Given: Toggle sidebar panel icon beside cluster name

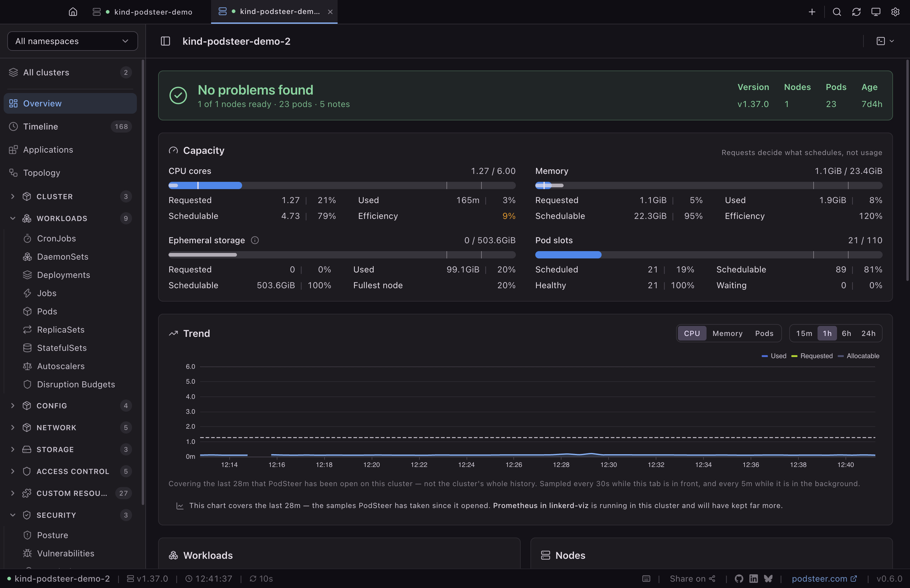Looking at the screenshot, I should point(165,41).
